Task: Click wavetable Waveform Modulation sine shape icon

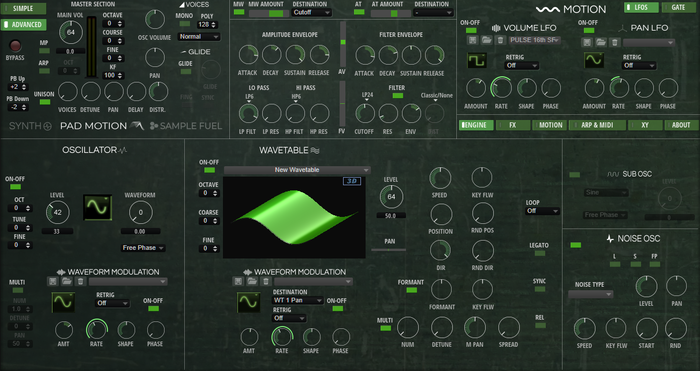Action: point(249,302)
